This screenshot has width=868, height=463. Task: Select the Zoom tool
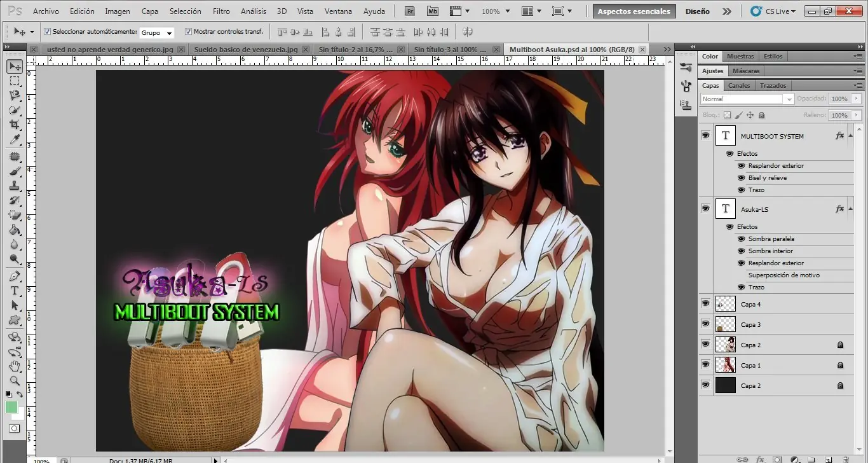click(15, 381)
